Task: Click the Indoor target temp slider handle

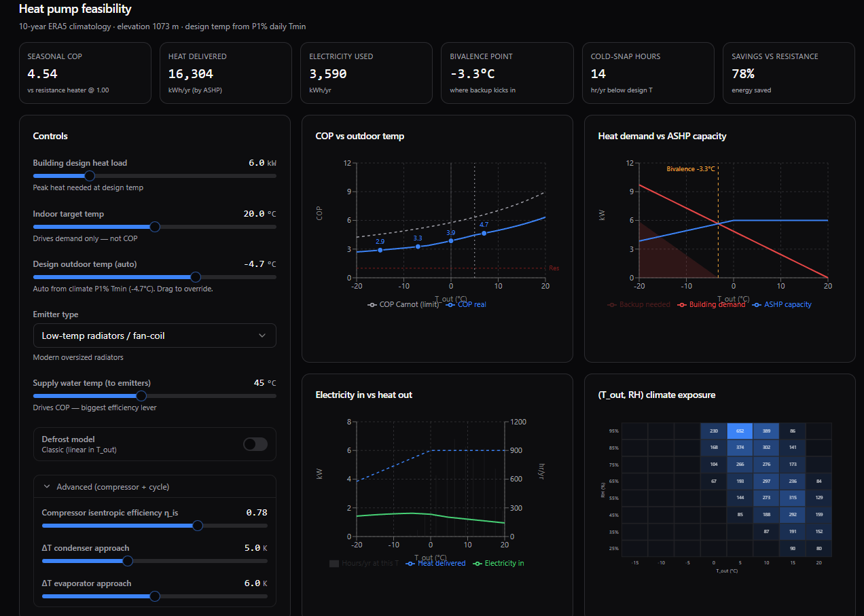Action: (155, 227)
